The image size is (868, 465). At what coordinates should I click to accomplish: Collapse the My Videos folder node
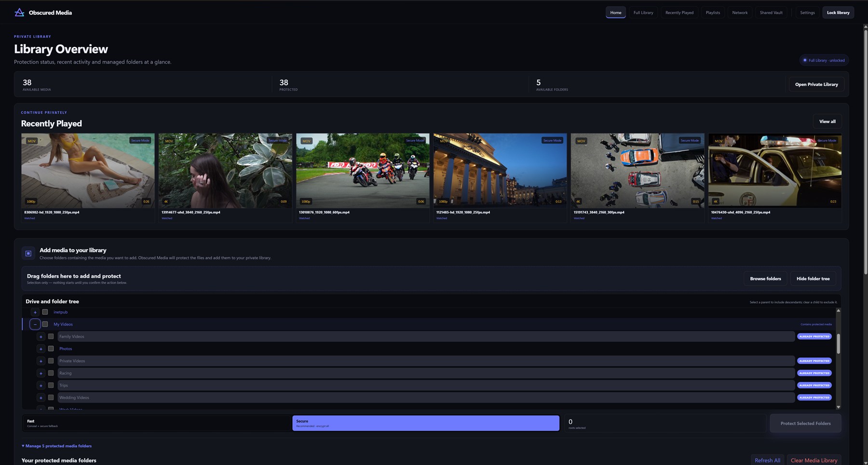35,324
